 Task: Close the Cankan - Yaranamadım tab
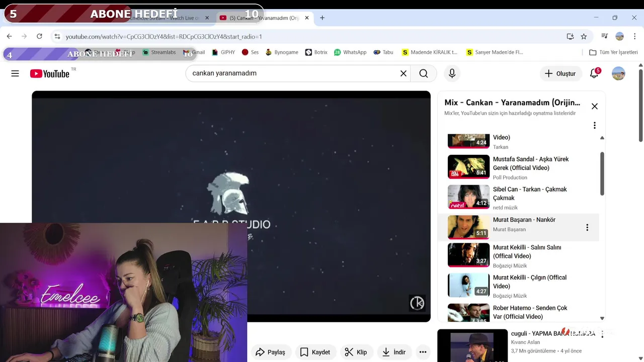coord(306,18)
